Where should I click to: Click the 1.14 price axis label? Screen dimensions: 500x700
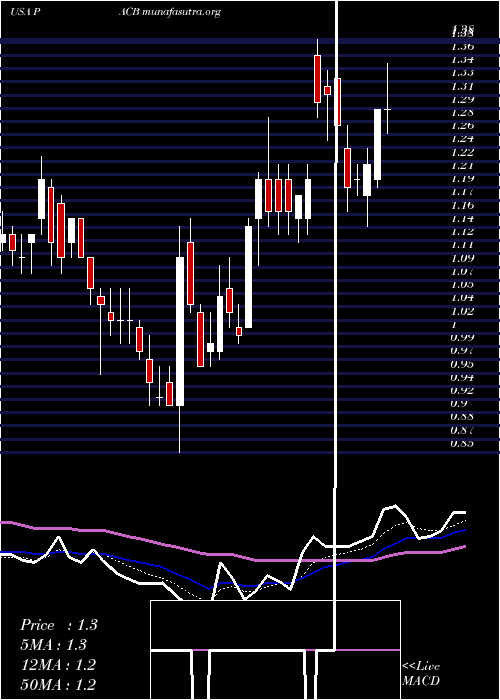click(462, 218)
